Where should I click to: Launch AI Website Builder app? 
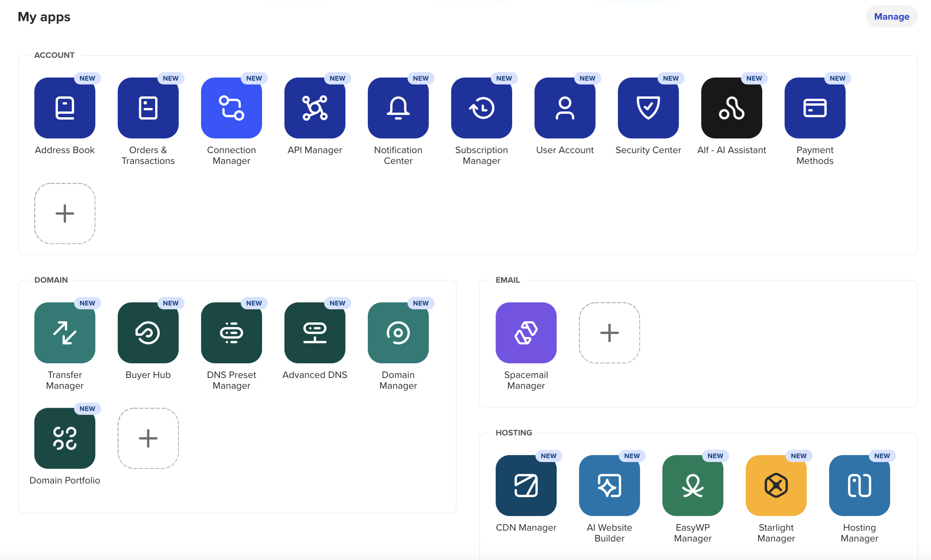point(609,486)
